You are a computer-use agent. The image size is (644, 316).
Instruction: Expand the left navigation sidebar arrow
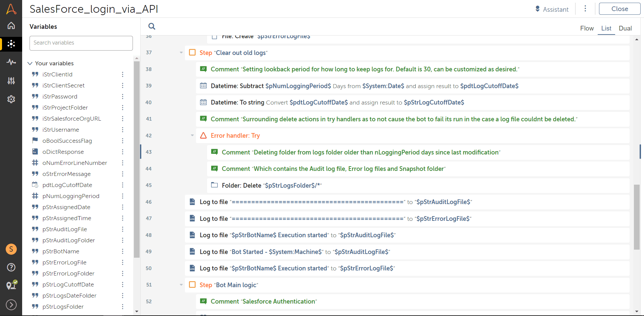click(x=11, y=305)
